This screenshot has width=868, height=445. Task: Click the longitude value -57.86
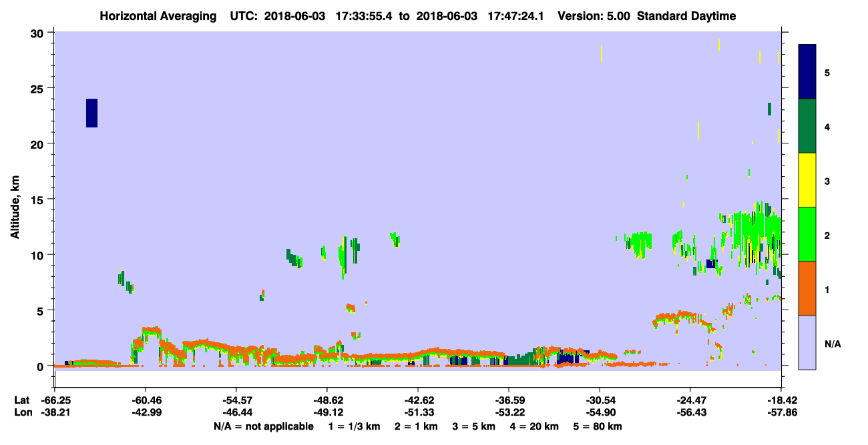click(x=781, y=413)
